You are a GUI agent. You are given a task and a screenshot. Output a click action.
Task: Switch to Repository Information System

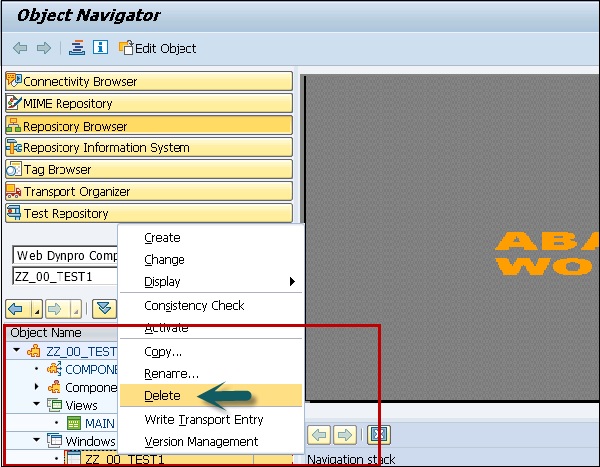coord(149,147)
